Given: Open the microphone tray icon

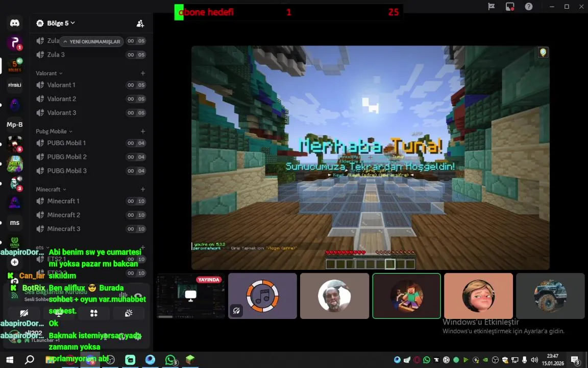Looking at the screenshot, I should (x=525, y=360).
